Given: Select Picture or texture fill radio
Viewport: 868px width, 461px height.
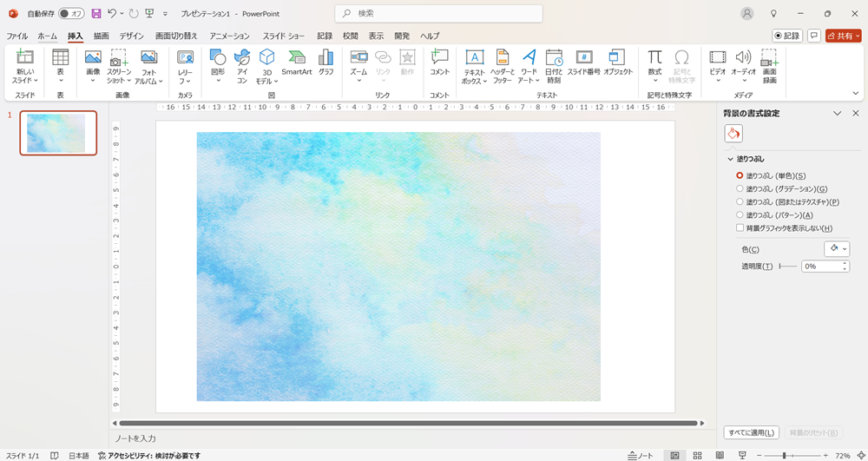Looking at the screenshot, I should click(740, 202).
